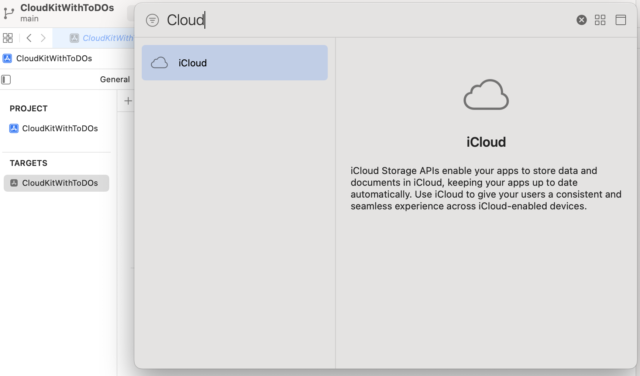Image resolution: width=640 pixels, height=376 pixels.
Task: Add a capability with plus button
Action: point(128,100)
